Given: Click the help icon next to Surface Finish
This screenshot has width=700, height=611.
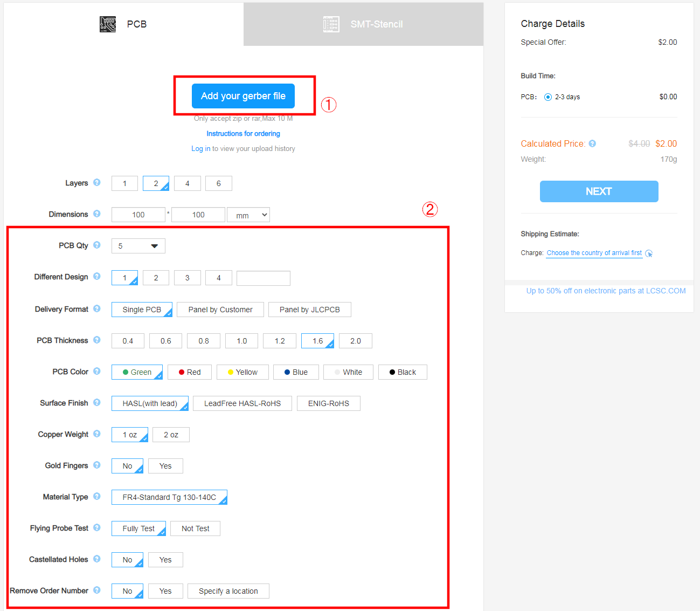Looking at the screenshot, I should click(97, 402).
